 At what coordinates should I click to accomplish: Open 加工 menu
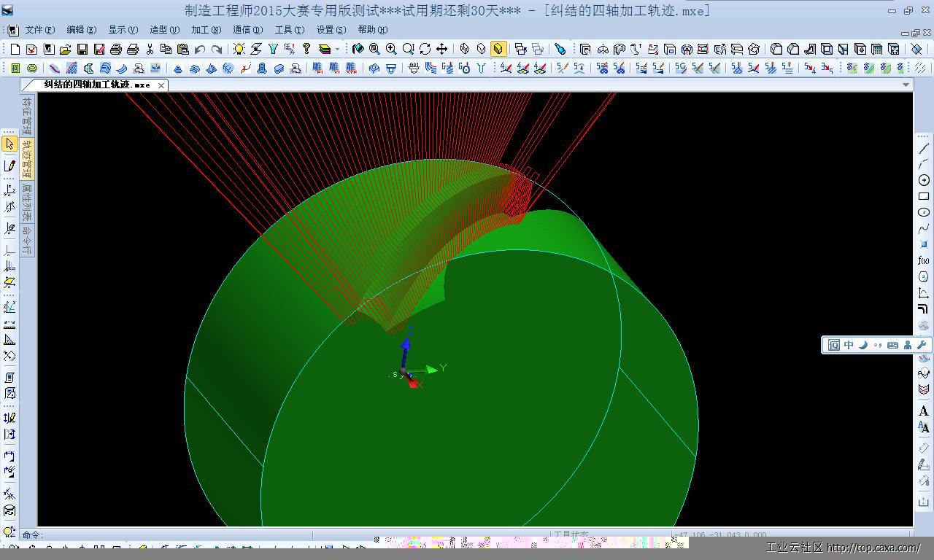pos(206,30)
